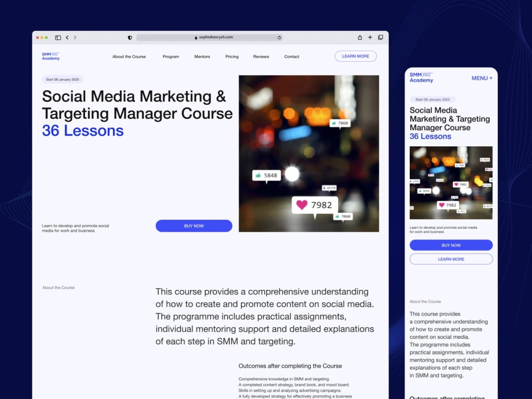Click the Start 08 January 2025 badge in mobile view

pos(433,99)
